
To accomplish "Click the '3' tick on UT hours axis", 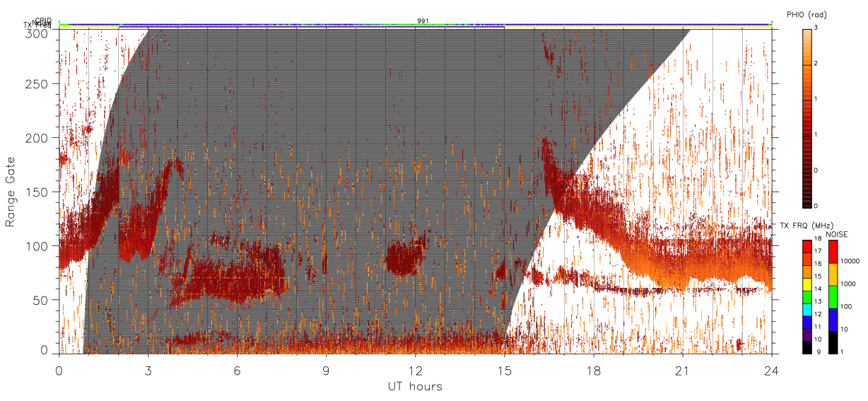I will point(148,370).
